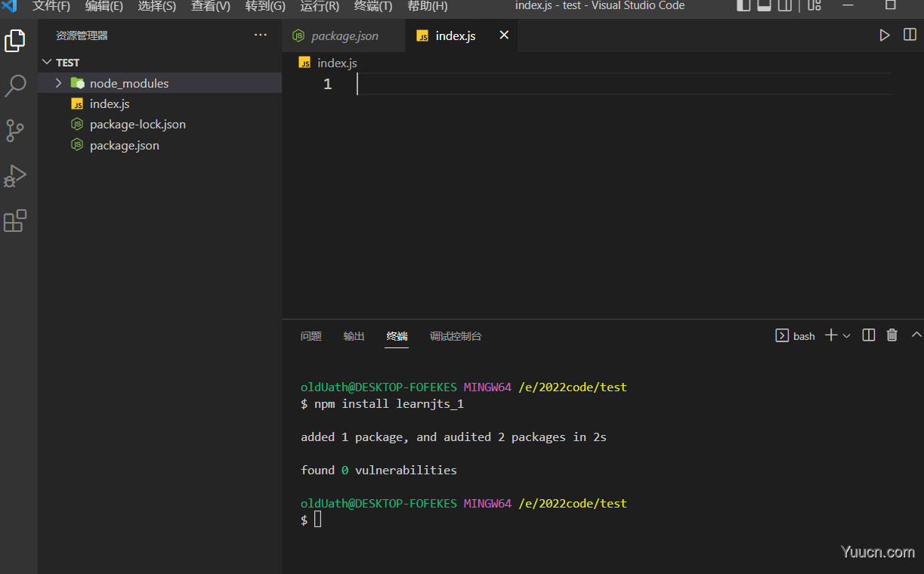Select the bash terminal instance

click(796, 335)
